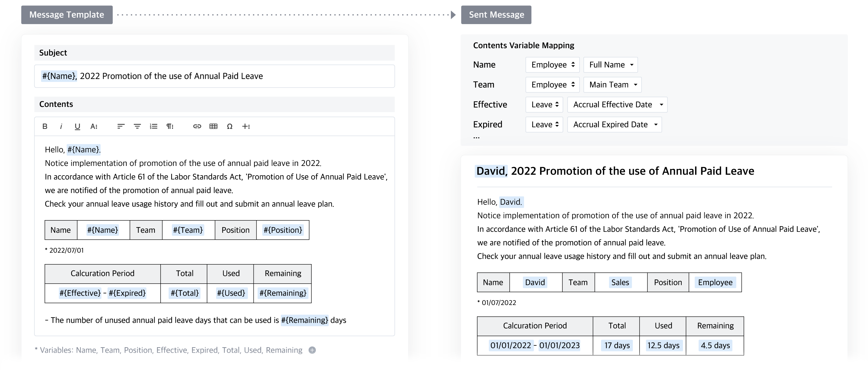Click the '* 01/07/2022' date in sent message
The width and height of the screenshot is (868, 371).
tap(497, 303)
